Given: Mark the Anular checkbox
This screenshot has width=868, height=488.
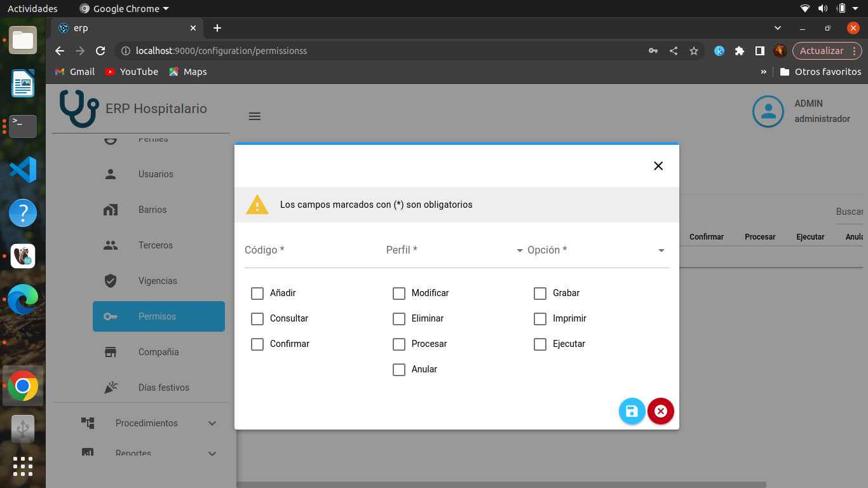Looking at the screenshot, I should (399, 369).
